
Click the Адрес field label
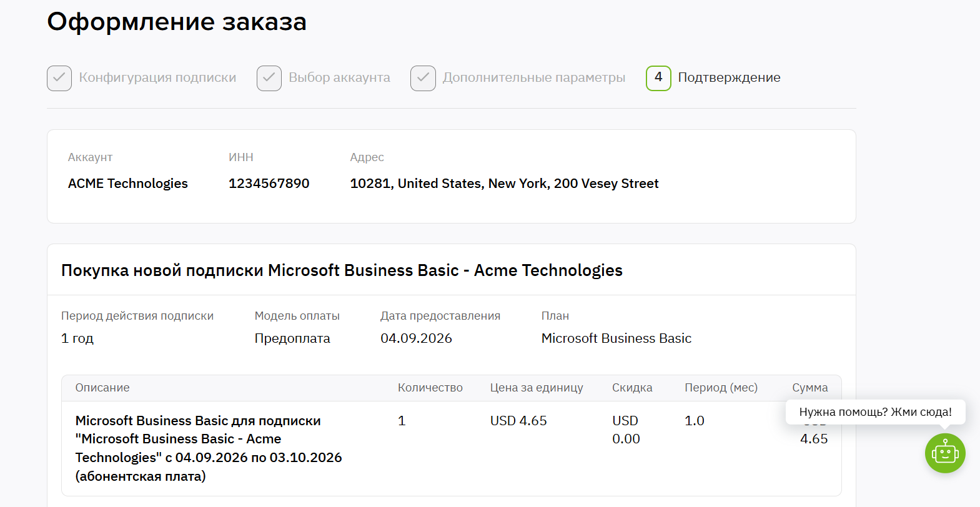(x=367, y=157)
